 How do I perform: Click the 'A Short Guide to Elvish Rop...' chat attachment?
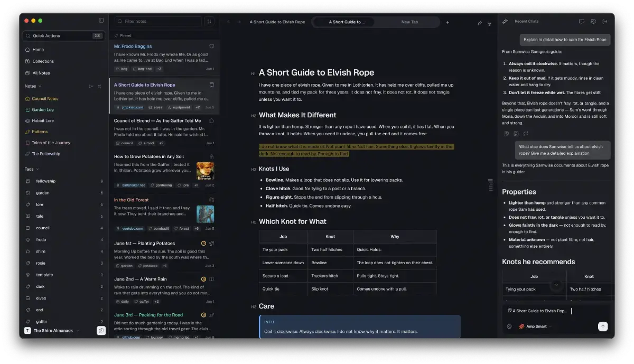tap(537, 311)
